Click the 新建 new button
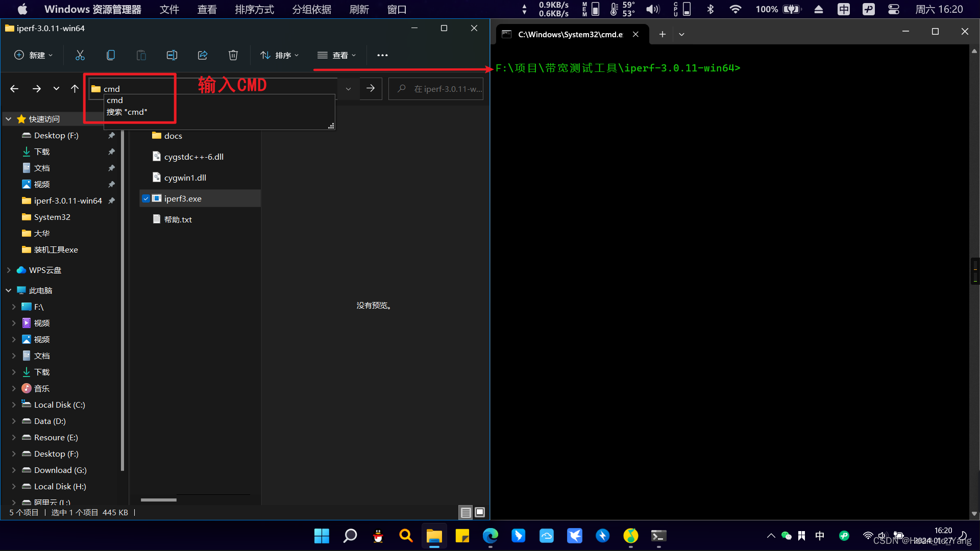 tap(34, 55)
